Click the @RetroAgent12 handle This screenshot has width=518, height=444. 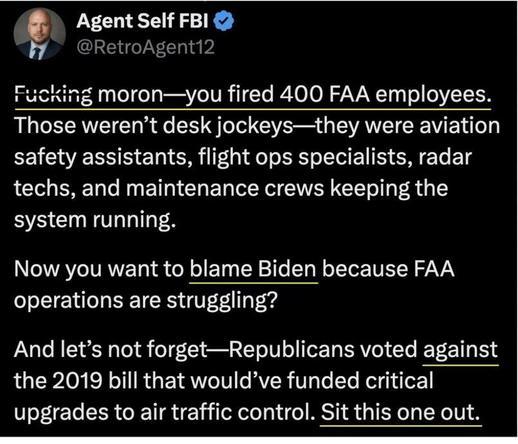click(146, 47)
